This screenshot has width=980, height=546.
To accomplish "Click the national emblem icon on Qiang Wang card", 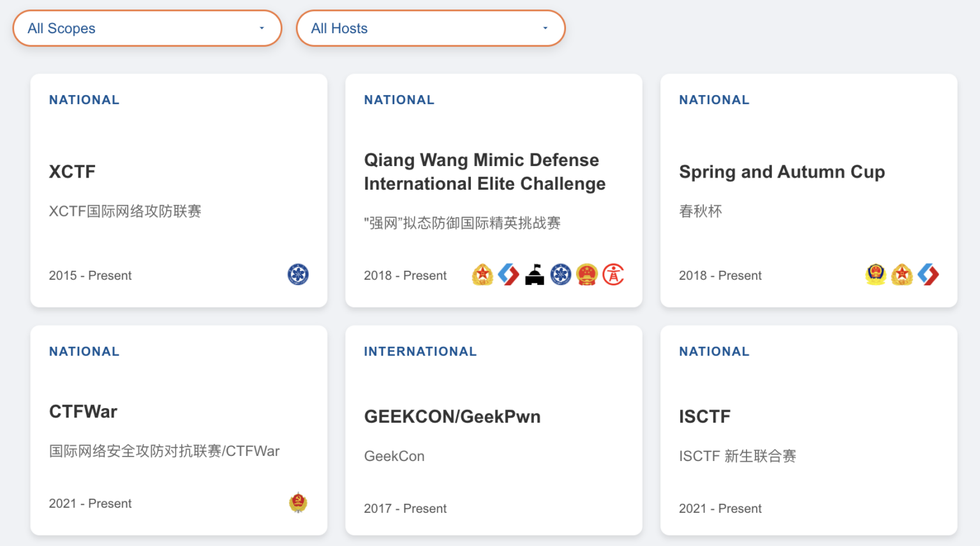I will (587, 275).
